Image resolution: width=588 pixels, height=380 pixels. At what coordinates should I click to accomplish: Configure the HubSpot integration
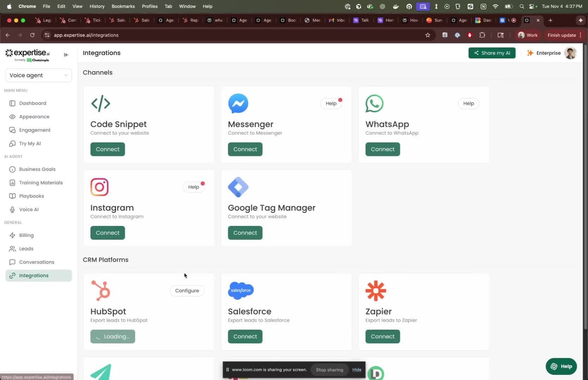(187, 291)
